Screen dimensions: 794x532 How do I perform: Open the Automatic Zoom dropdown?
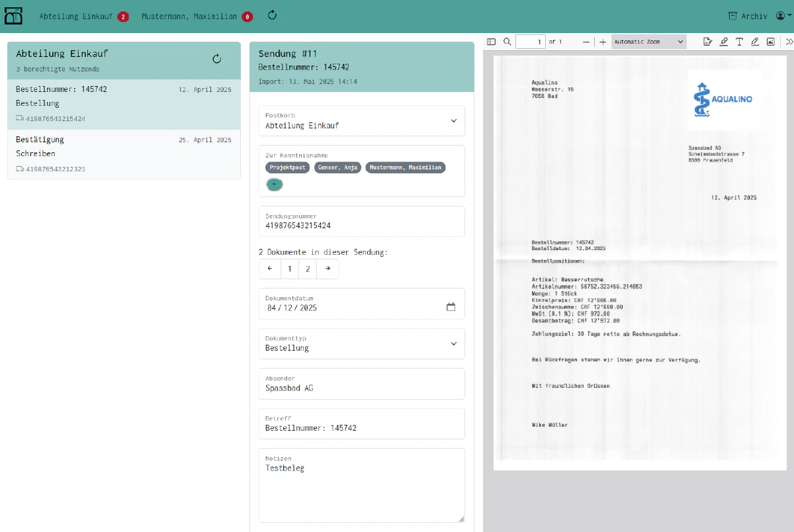(x=649, y=42)
